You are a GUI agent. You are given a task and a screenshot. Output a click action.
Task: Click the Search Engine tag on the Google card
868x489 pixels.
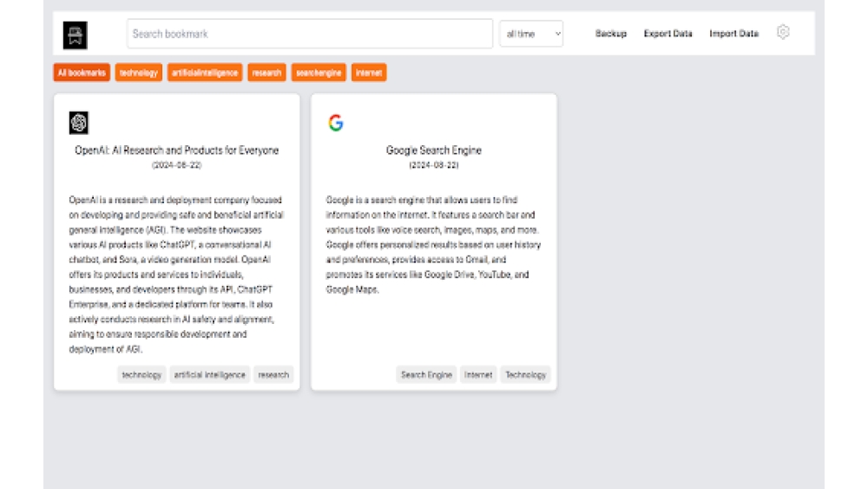(426, 375)
